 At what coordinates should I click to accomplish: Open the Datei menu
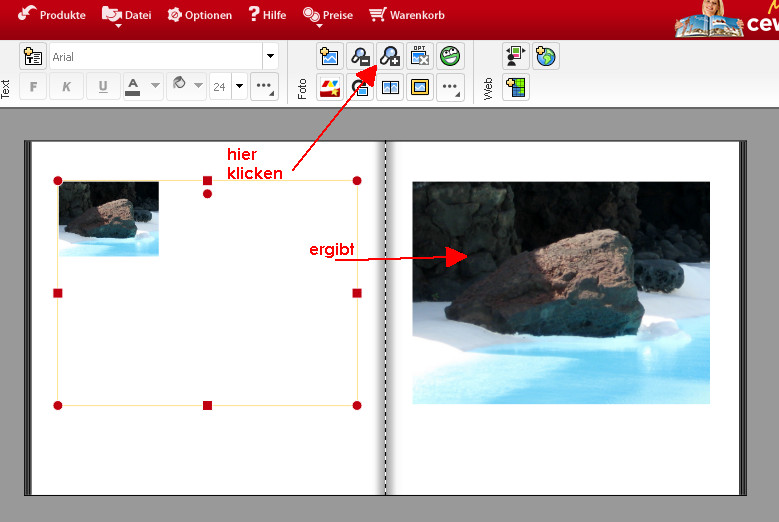[x=127, y=15]
